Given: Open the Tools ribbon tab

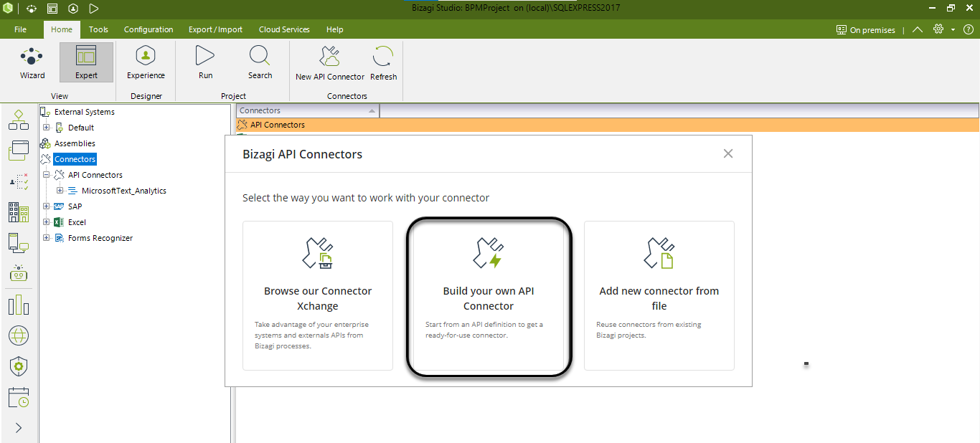Looking at the screenshot, I should tap(98, 29).
